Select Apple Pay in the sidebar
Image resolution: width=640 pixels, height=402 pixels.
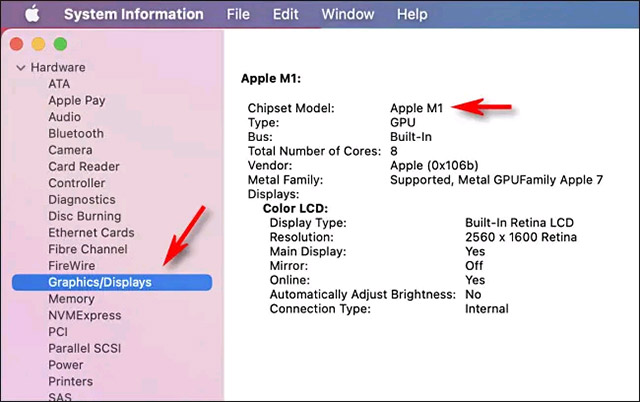tap(77, 100)
